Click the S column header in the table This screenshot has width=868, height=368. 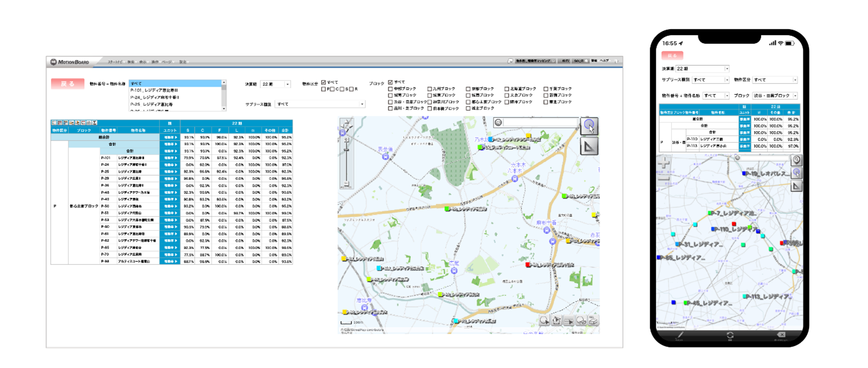click(x=187, y=131)
